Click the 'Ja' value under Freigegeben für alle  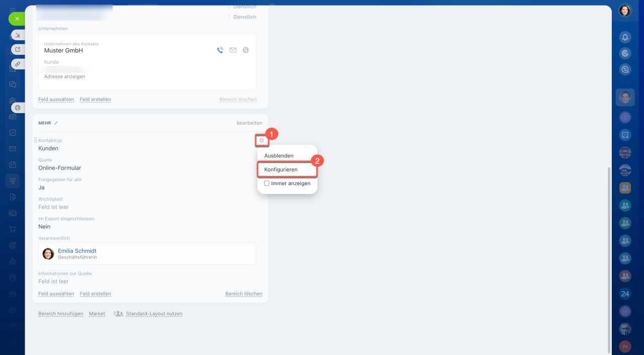tap(41, 188)
